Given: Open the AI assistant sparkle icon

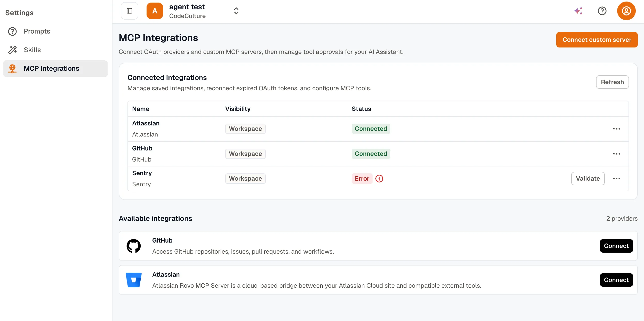Looking at the screenshot, I should coord(578,11).
